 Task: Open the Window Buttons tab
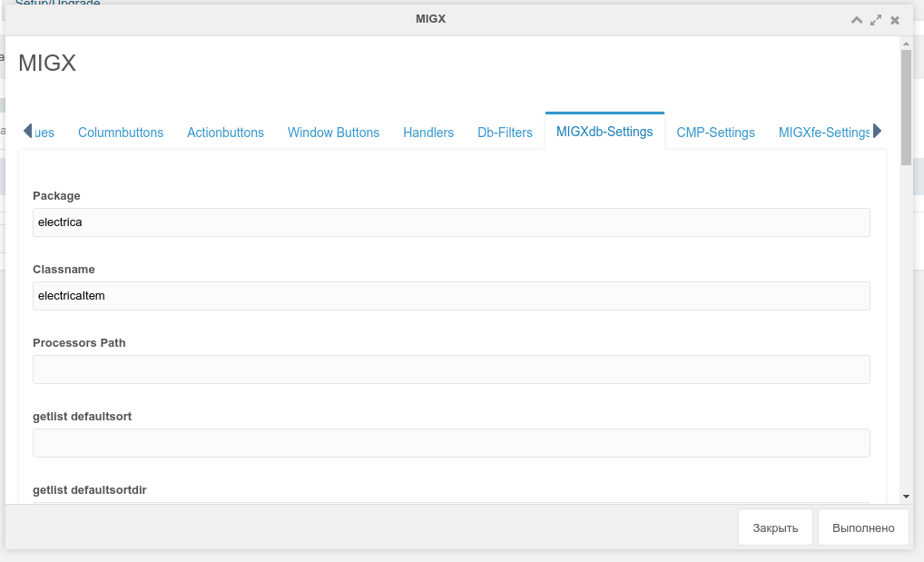[x=333, y=132]
